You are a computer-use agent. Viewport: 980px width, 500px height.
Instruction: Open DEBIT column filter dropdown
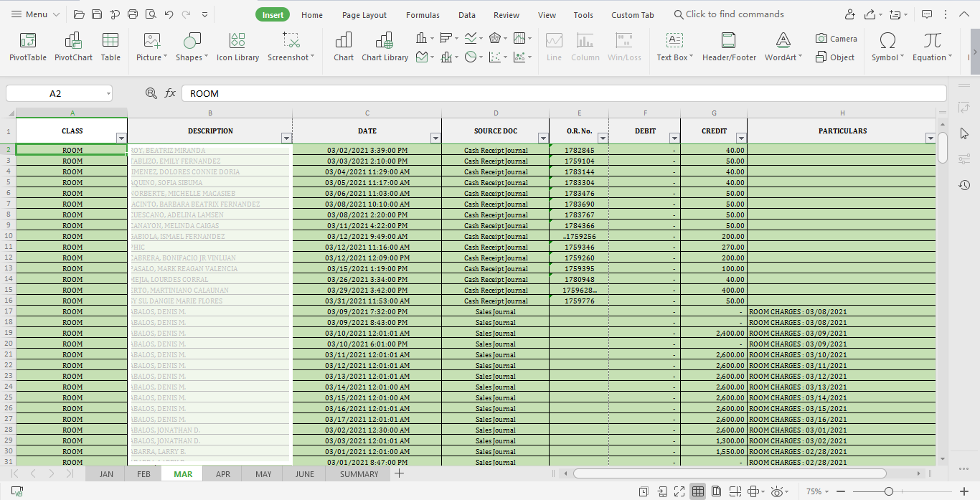tap(674, 138)
